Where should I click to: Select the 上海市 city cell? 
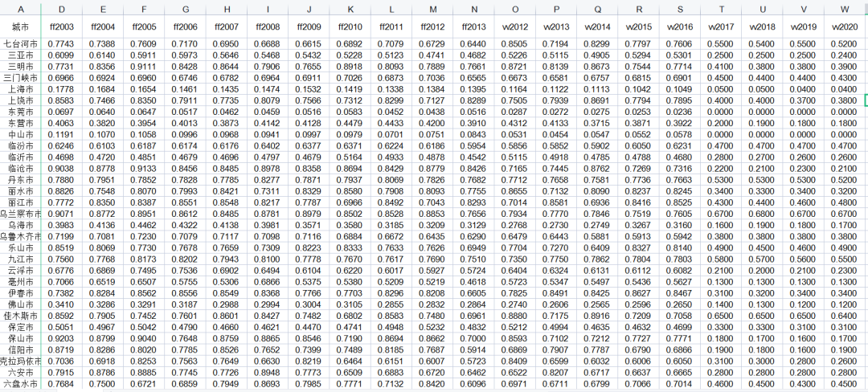20,89
